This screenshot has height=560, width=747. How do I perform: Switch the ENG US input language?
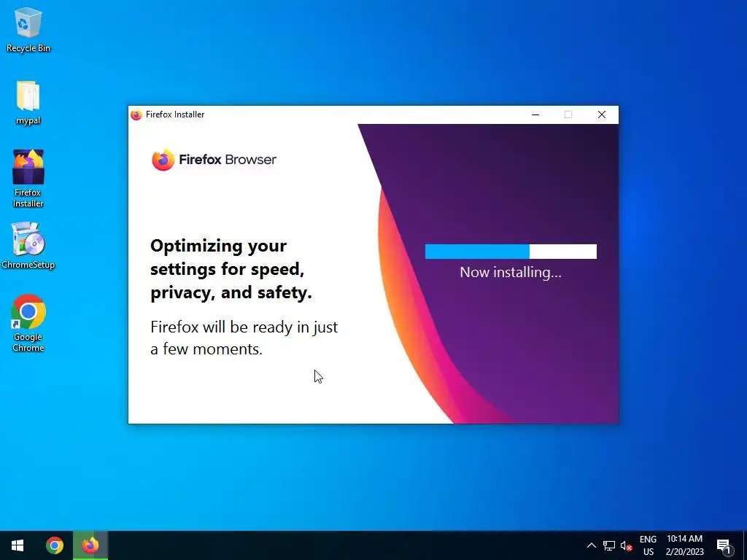click(648, 545)
